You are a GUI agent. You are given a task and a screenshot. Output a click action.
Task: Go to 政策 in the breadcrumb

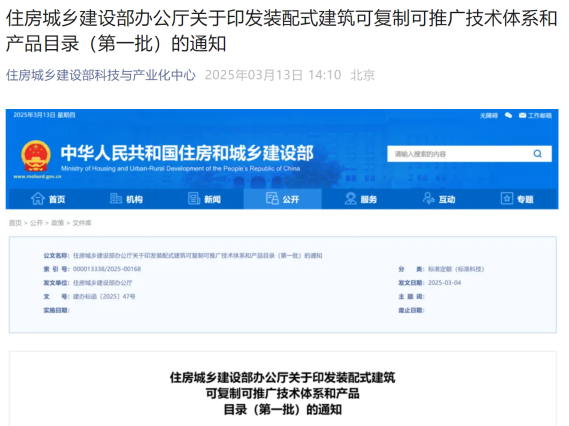coord(57,223)
